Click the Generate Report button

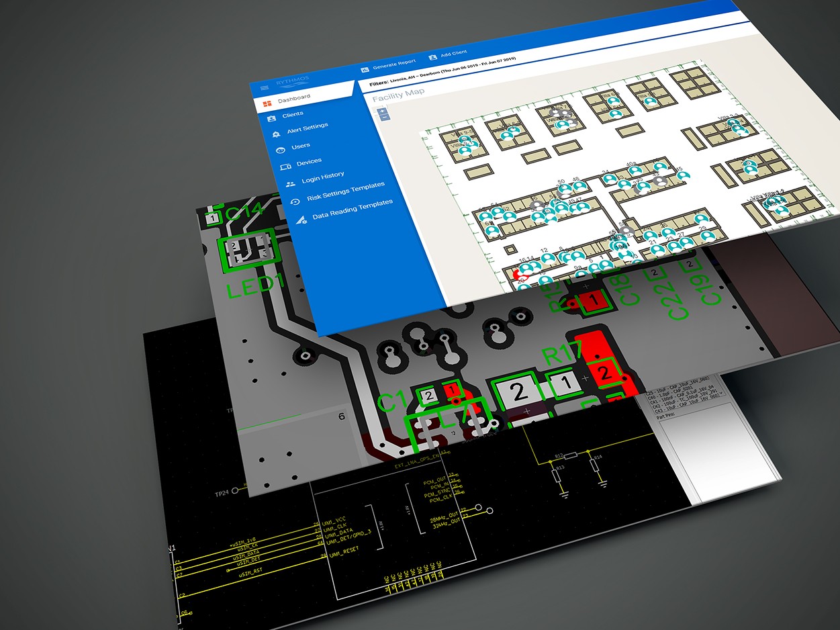coord(388,66)
